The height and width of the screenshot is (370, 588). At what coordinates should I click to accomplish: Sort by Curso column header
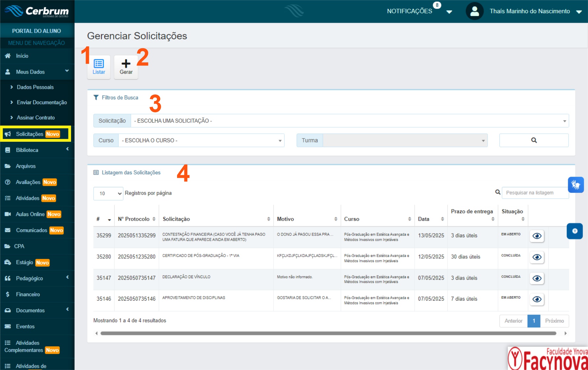pyautogui.click(x=378, y=219)
